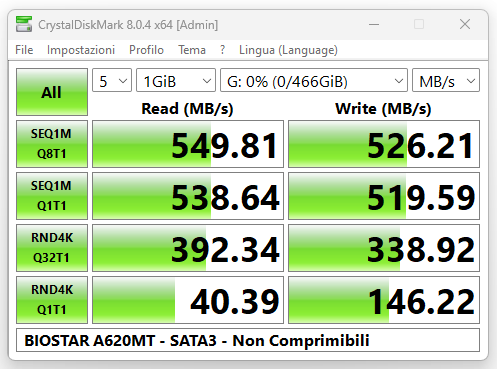Start the SEQ1M Q8T1 test
Image resolution: width=497 pixels, height=369 pixels.
(x=52, y=144)
